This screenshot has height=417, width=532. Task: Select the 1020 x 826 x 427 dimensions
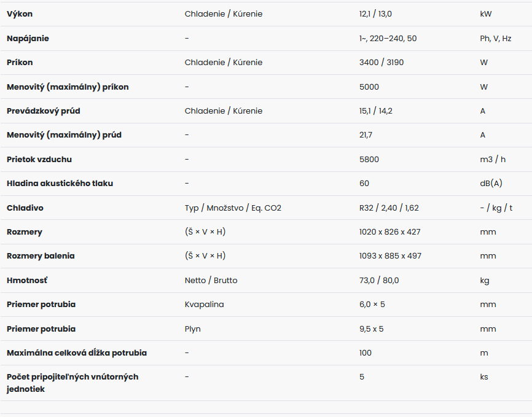pos(390,232)
